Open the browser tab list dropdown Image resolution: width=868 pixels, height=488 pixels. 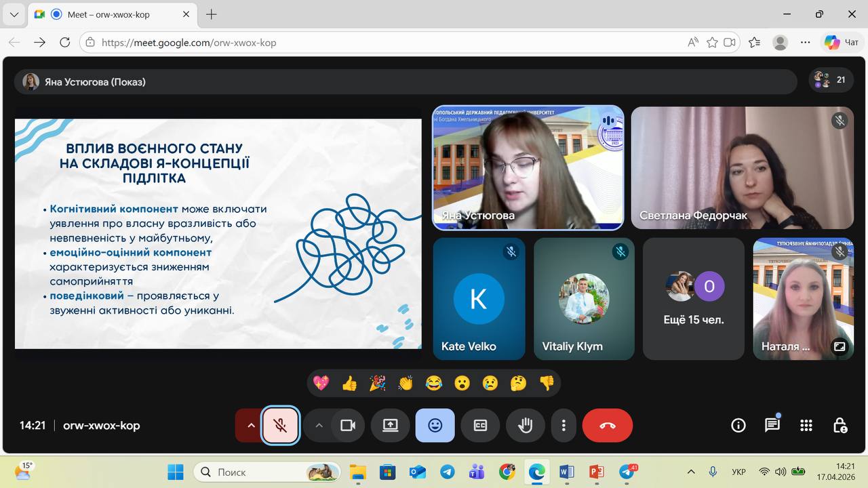(14, 14)
